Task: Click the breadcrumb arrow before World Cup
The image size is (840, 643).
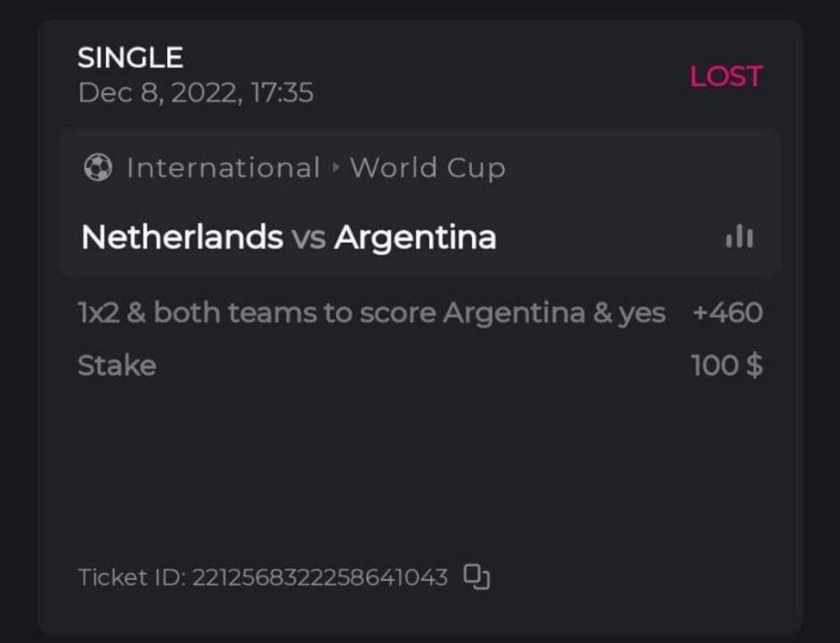Action: 336,168
